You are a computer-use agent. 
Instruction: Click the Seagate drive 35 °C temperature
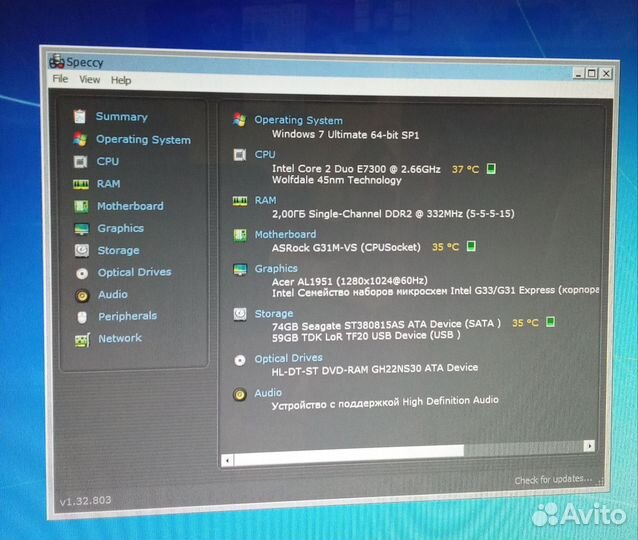click(x=525, y=323)
